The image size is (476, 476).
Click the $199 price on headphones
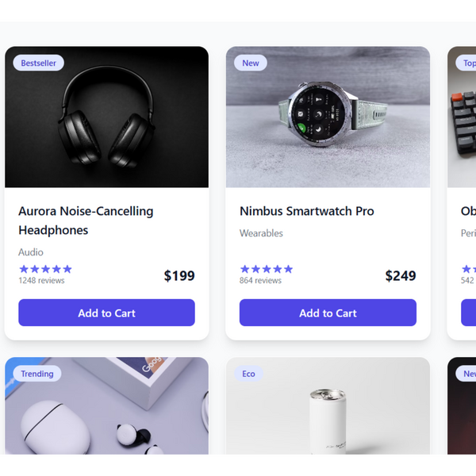tap(179, 275)
